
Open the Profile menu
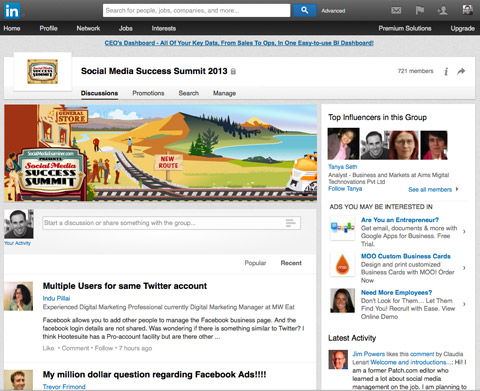[48, 28]
